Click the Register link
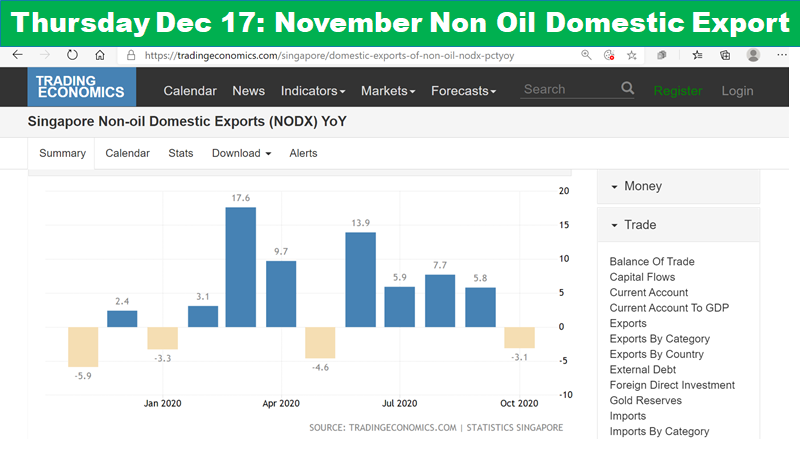 [x=678, y=91]
